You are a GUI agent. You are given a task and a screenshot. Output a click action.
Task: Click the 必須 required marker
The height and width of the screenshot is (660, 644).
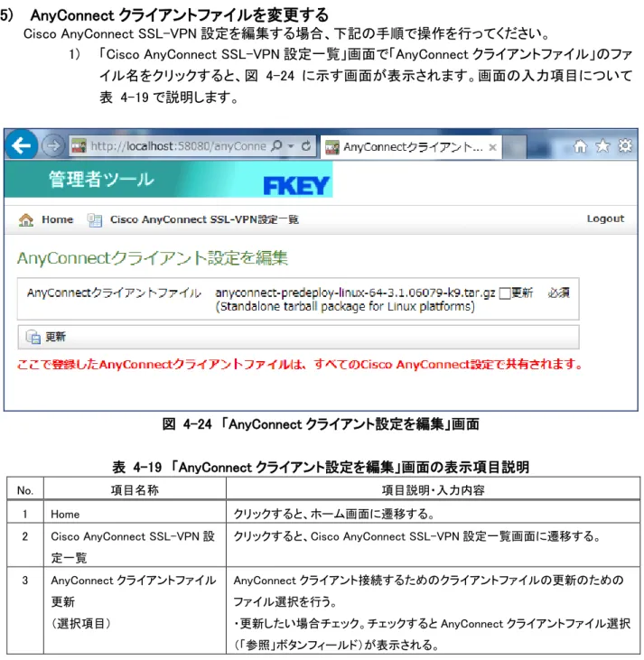559,293
